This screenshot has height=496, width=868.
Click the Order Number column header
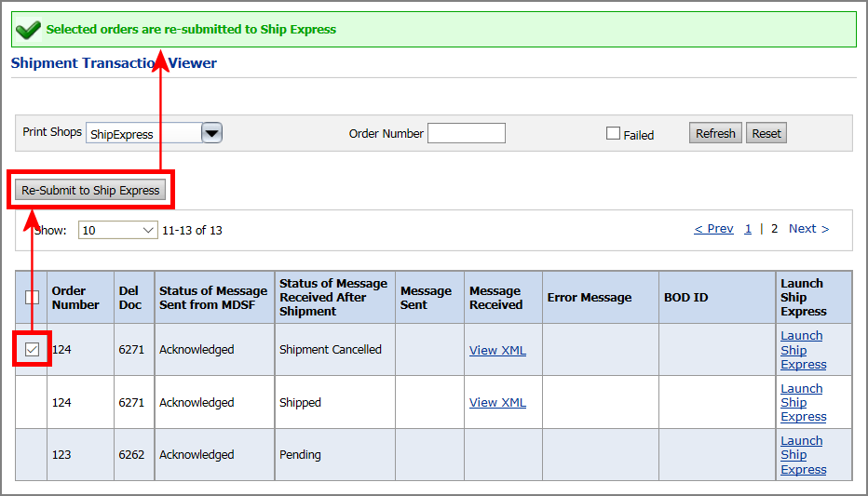tap(75, 298)
